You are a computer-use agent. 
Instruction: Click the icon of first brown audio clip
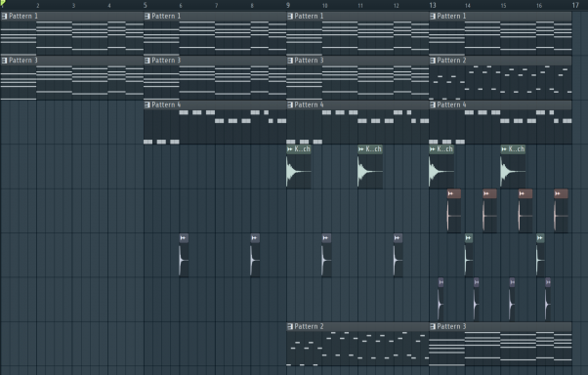(450, 193)
